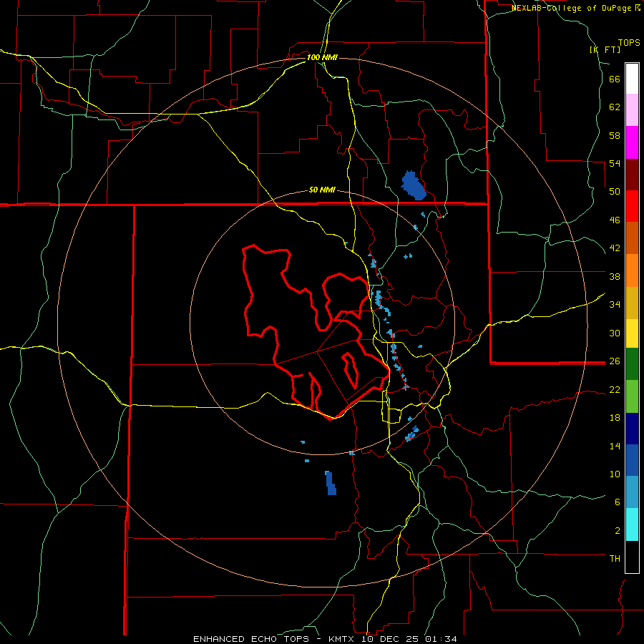The width and height of the screenshot is (644, 644).
Task: Click the legend value 54
Action: click(x=615, y=163)
